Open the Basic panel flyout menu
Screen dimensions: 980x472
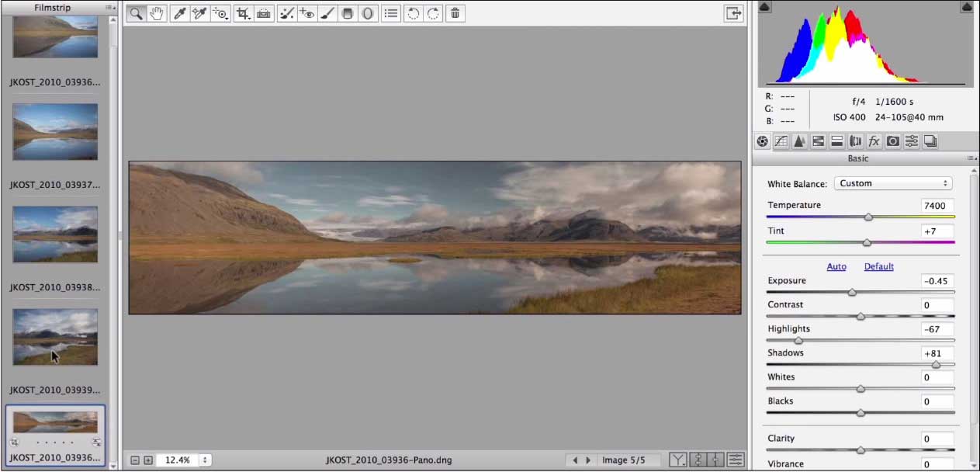pyautogui.click(x=971, y=158)
